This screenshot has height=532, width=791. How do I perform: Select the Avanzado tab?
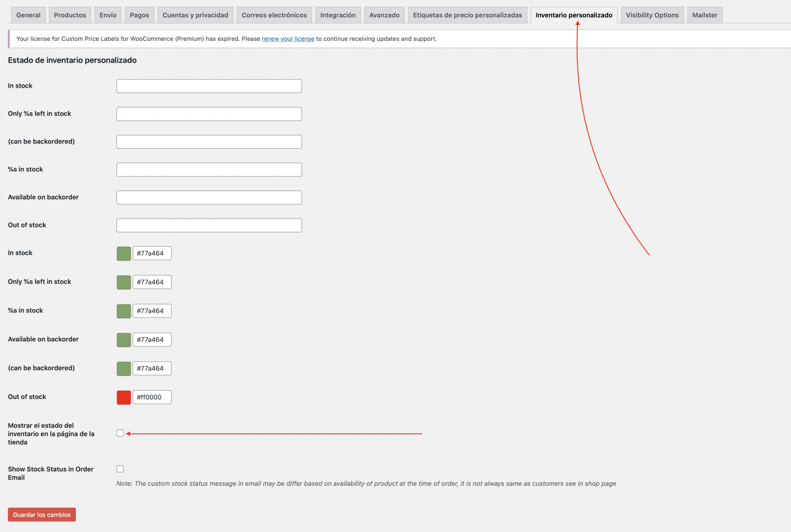[x=385, y=15]
